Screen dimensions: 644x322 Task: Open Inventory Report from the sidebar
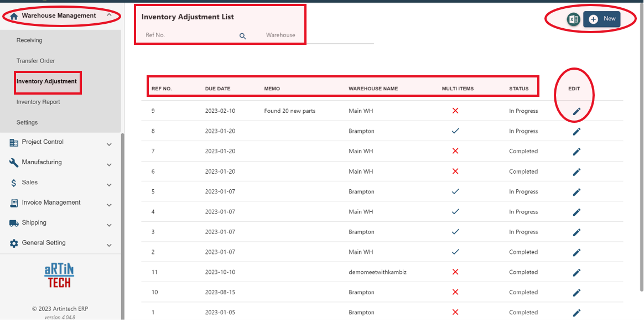38,102
